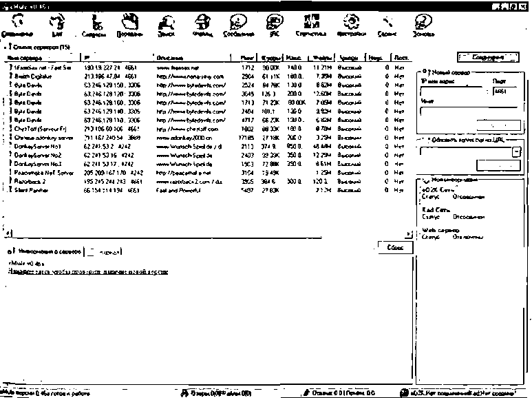Click the update button below the server.met URL box
This screenshot has width=532, height=398.
[498, 165]
